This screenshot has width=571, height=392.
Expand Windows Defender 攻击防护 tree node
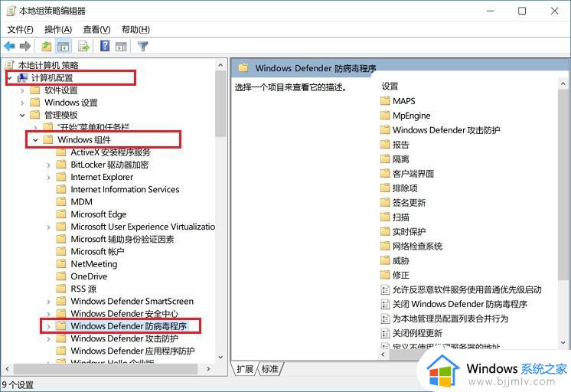click(49, 339)
